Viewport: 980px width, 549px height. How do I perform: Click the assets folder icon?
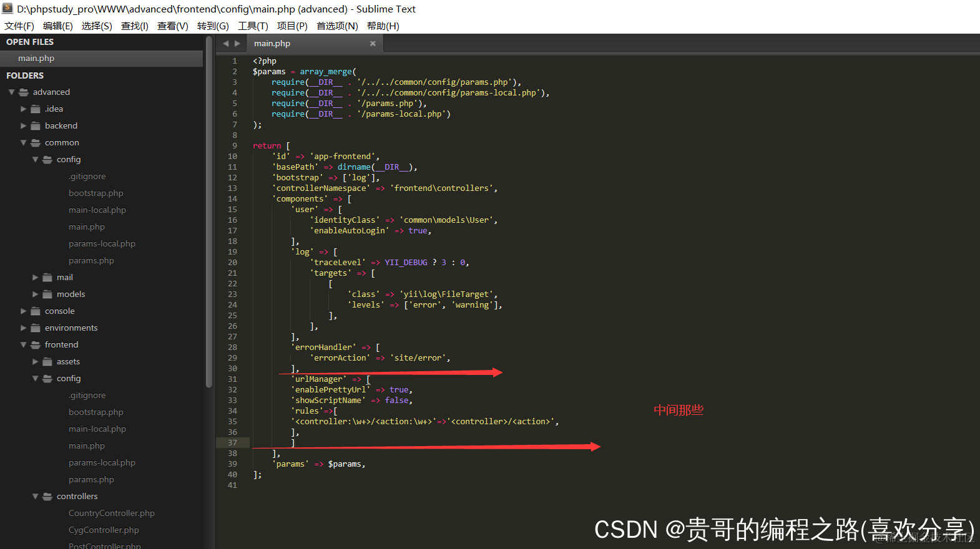pos(47,362)
